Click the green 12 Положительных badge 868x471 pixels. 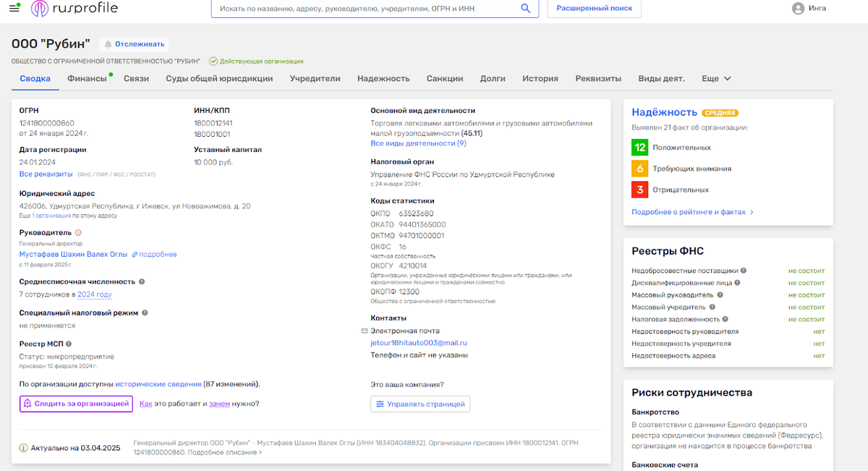(639, 148)
